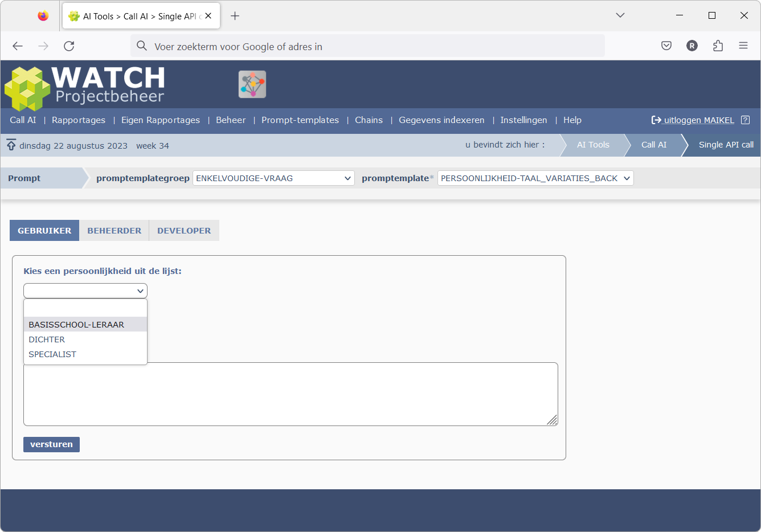Close the AI Tools browser tab

208,16
